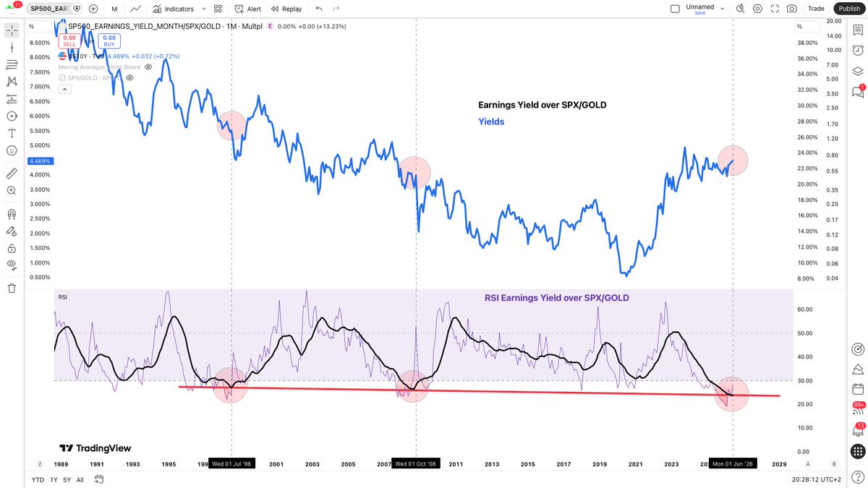This screenshot has height=488, width=868.
Task: Select the YTD date range
Action: click(x=38, y=479)
